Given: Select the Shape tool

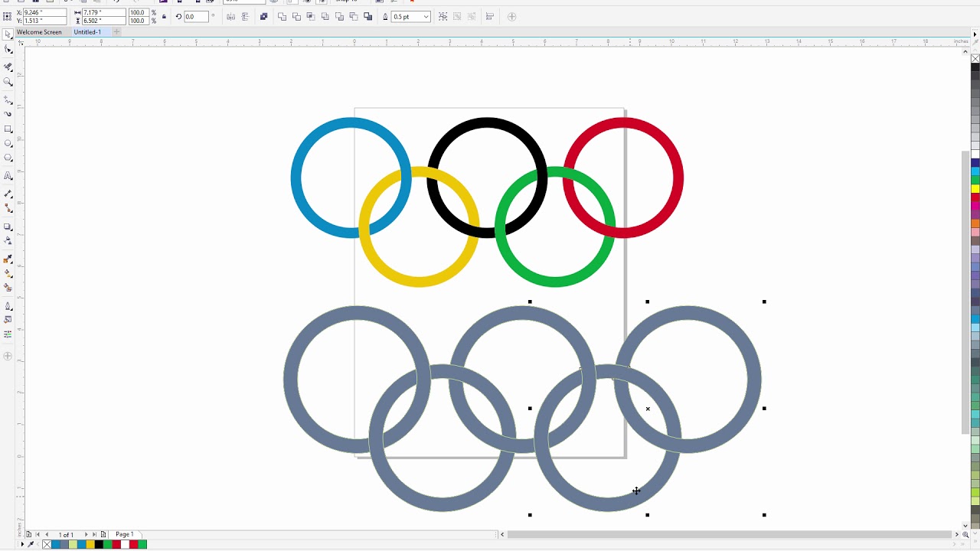Looking at the screenshot, I should (x=8, y=50).
